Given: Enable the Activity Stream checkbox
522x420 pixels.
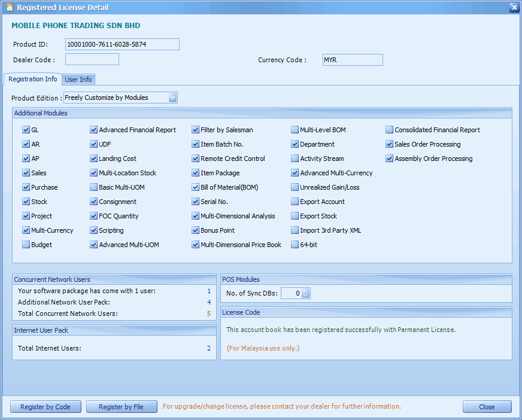Looking at the screenshot, I should pos(295,159).
